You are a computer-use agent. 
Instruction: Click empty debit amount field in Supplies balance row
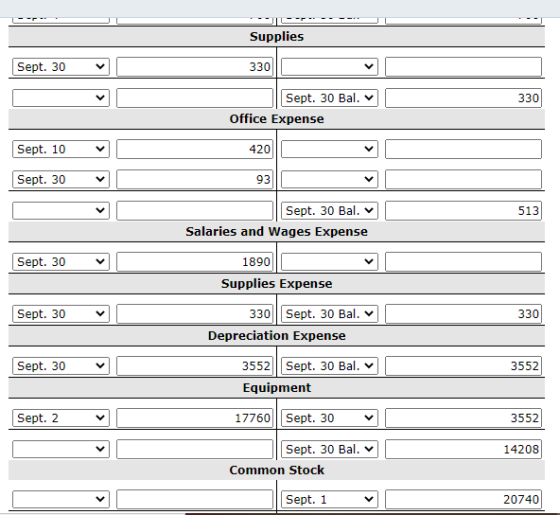pos(195,98)
